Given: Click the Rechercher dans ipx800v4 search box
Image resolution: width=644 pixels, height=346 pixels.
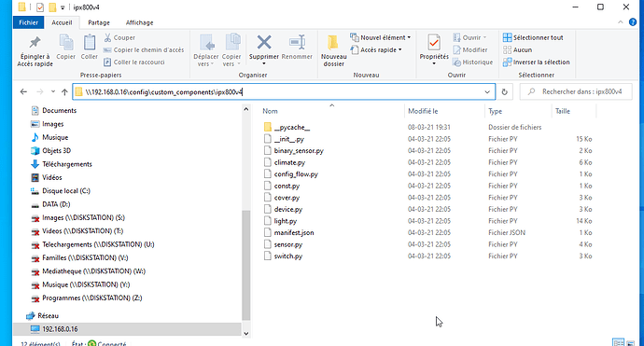Looking at the screenshot, I should click(576, 91).
